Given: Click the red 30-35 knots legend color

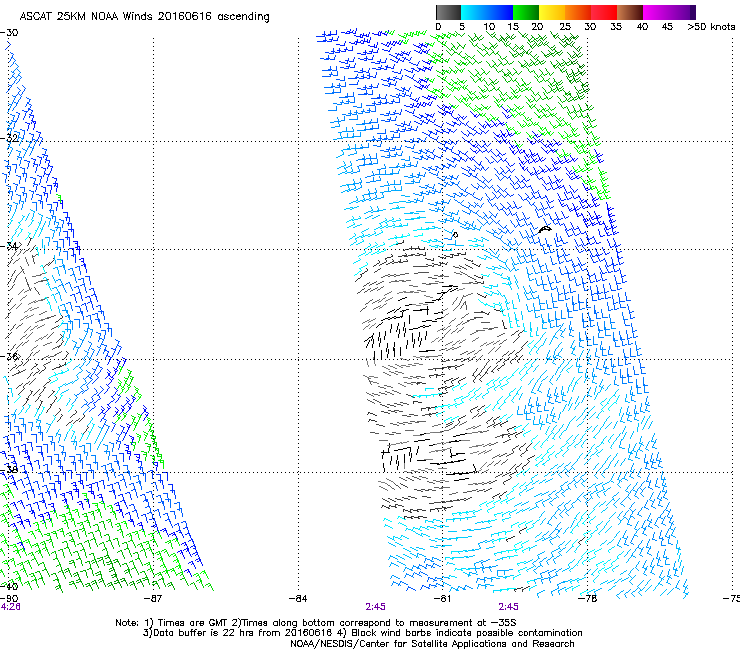Looking at the screenshot, I should [604, 12].
